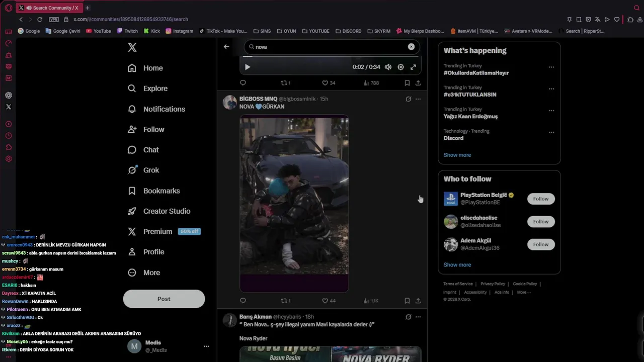Open trend #OkullardaKatliamaHayır

(476, 73)
